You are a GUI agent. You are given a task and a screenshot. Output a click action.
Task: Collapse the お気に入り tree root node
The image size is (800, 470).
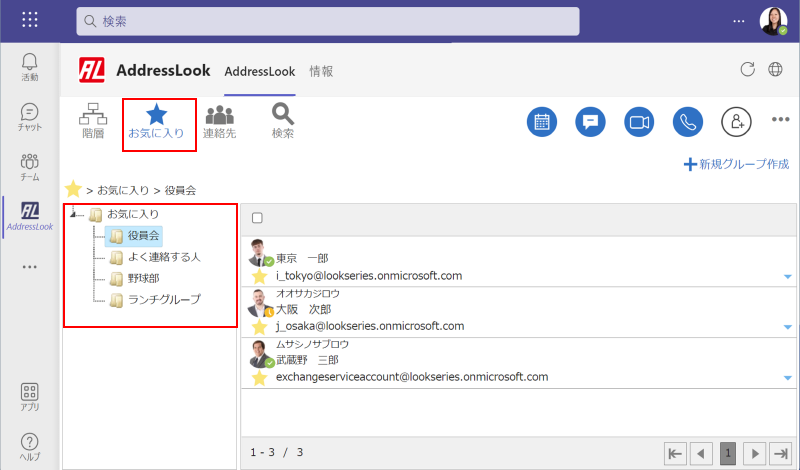click(75, 214)
